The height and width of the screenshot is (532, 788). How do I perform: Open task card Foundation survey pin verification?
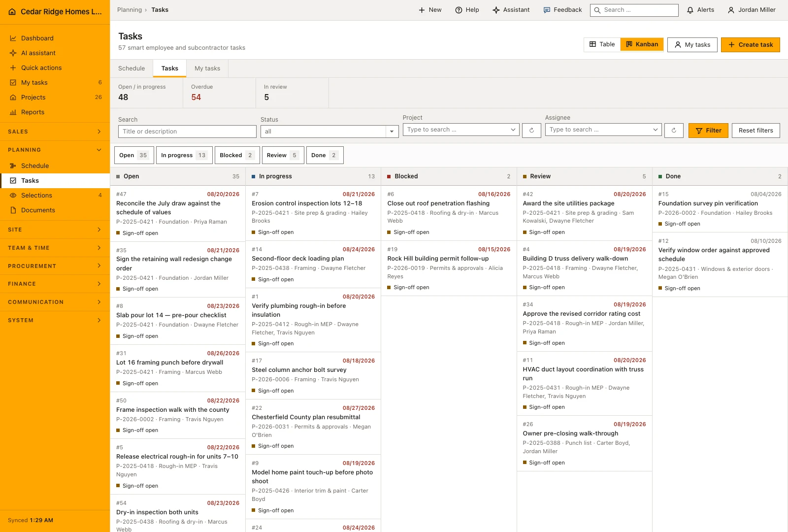[x=720, y=209]
